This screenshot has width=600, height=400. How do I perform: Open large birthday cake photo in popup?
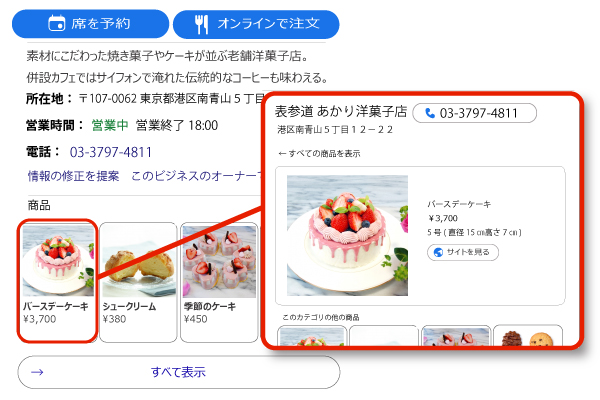tap(347, 235)
